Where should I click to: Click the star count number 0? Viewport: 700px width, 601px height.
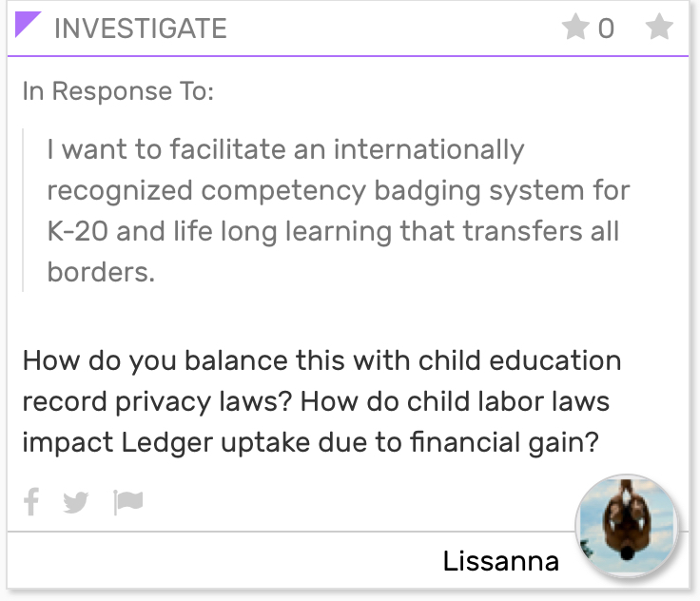click(606, 29)
